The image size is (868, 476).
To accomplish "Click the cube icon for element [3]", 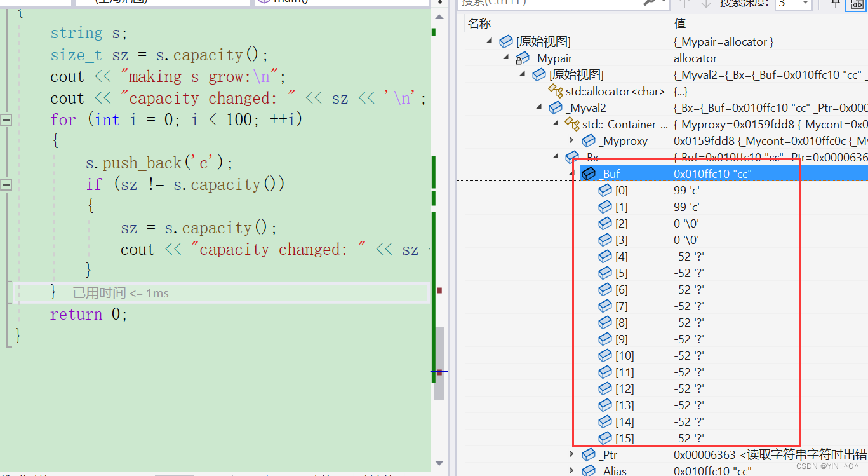I will [605, 240].
